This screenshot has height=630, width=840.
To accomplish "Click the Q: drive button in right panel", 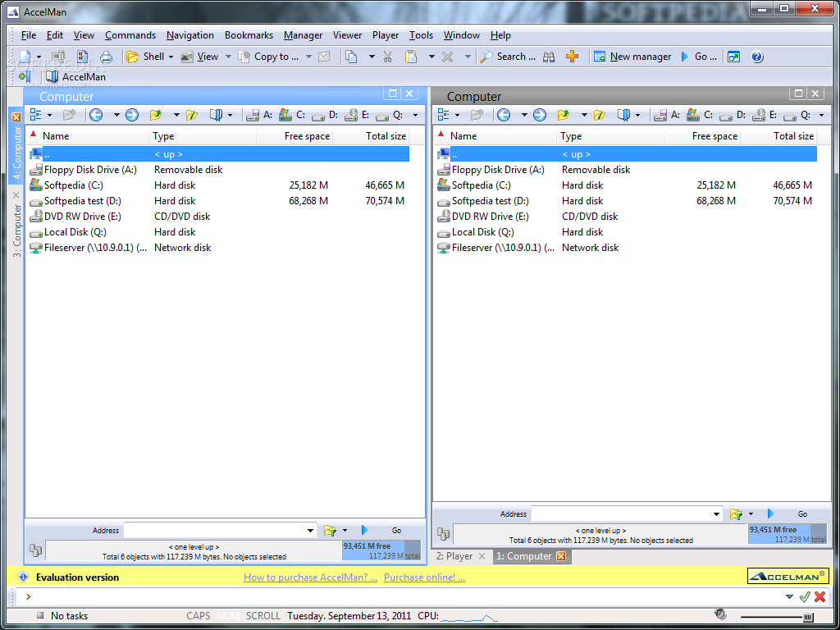I will (x=796, y=115).
